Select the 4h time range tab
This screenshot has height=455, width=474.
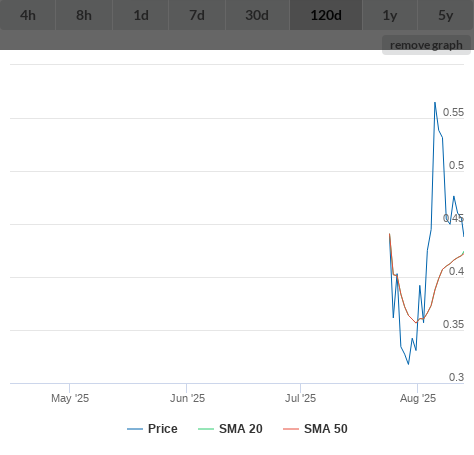(28, 15)
